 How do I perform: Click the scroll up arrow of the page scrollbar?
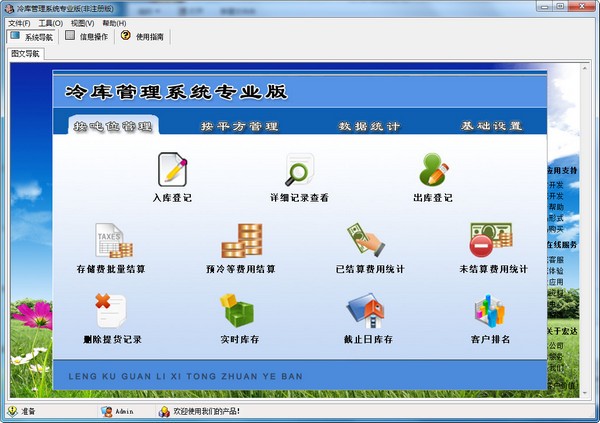click(584, 68)
